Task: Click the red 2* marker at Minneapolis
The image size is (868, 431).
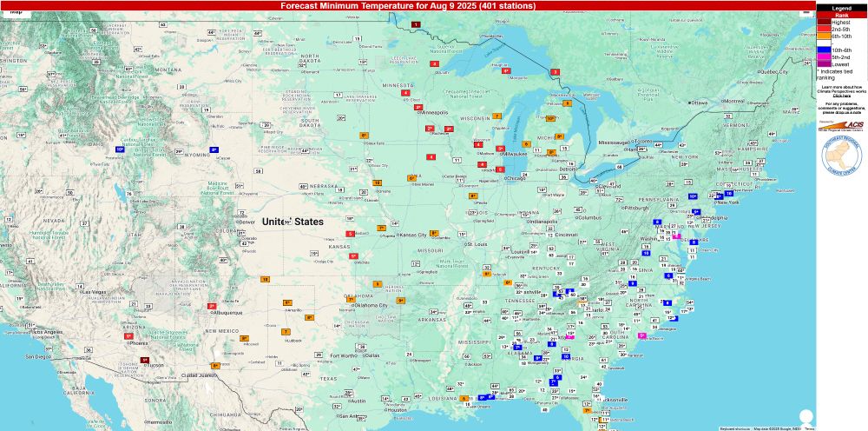Action: tap(418, 108)
